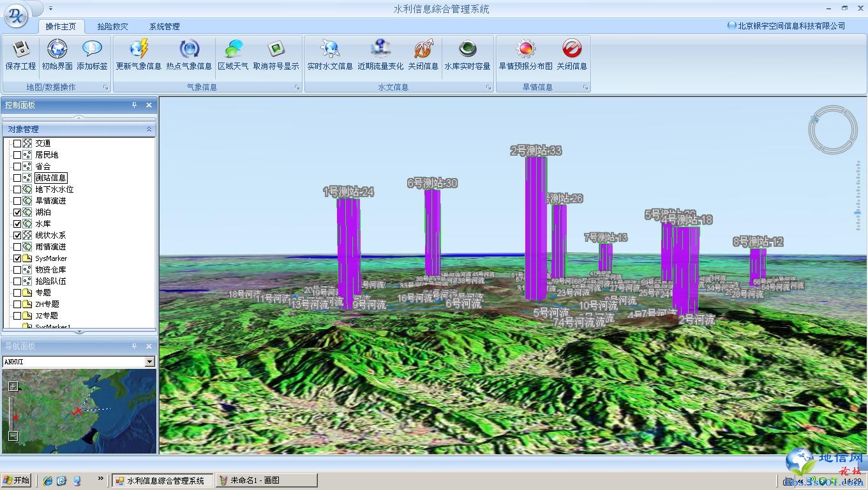
Task: Click the control panel bottom expand handle
Action: pyautogui.click(x=79, y=332)
